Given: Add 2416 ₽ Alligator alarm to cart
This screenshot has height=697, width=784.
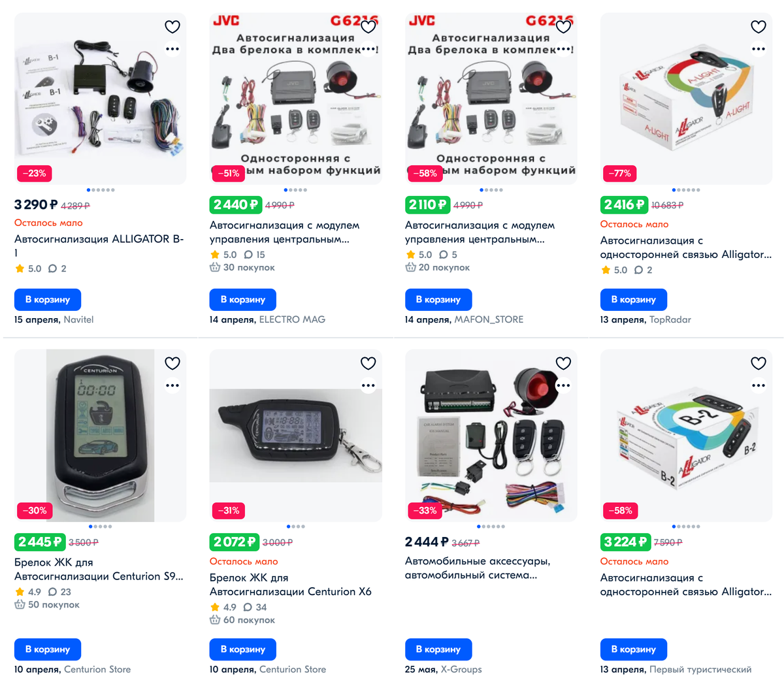Looking at the screenshot, I should pos(634,299).
